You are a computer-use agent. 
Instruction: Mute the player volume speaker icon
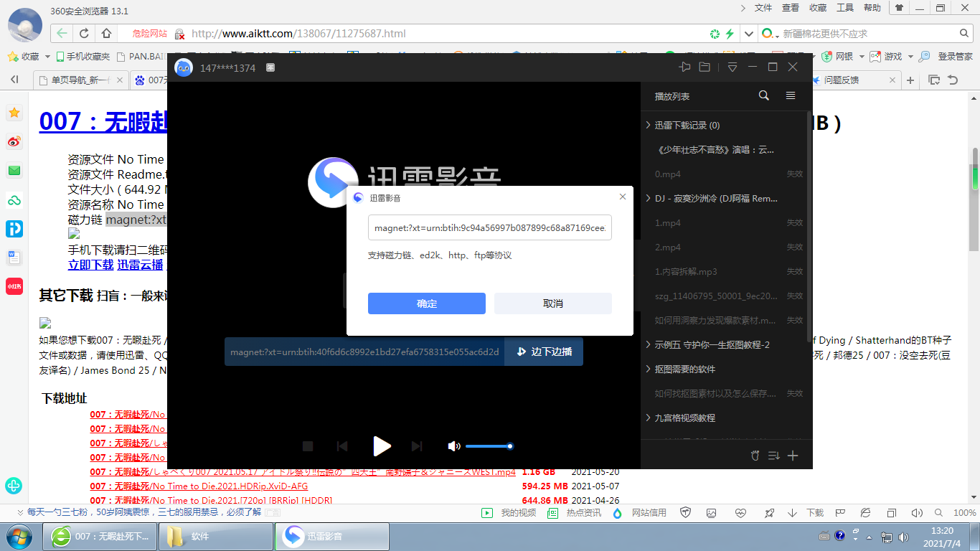(453, 446)
